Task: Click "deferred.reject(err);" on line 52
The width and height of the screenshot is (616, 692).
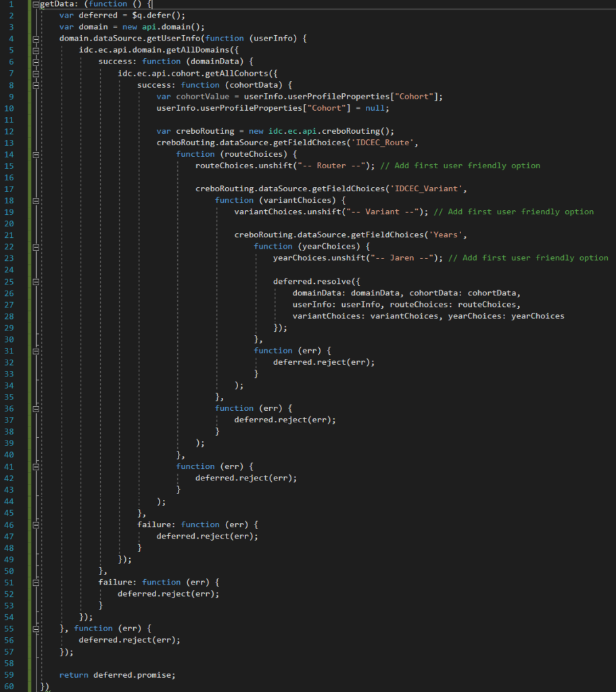Action: pyautogui.click(x=168, y=593)
